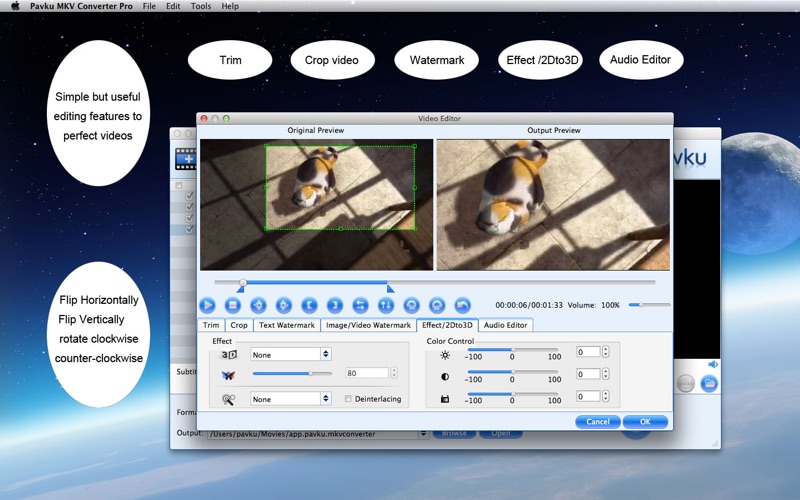This screenshot has height=500, width=800.
Task: Click the rotate button beside the undo arrow
Action: coord(437,305)
